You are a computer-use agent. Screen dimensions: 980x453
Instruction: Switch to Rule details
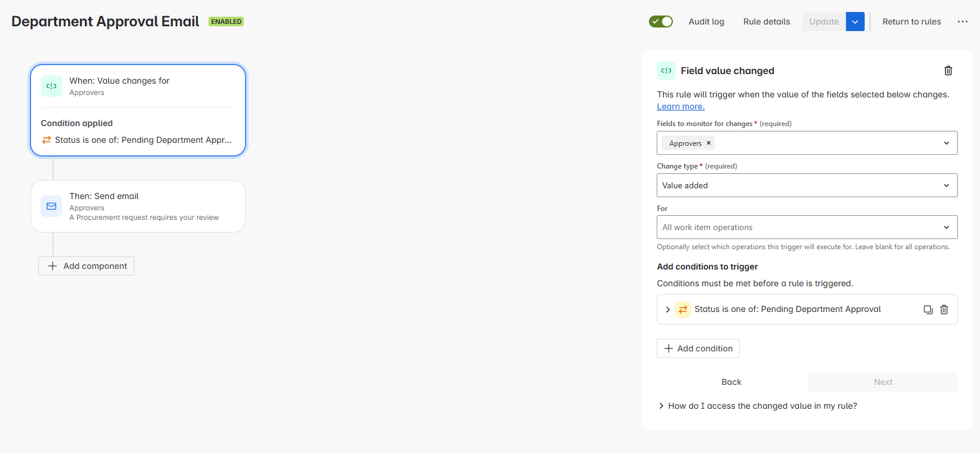tap(766, 22)
